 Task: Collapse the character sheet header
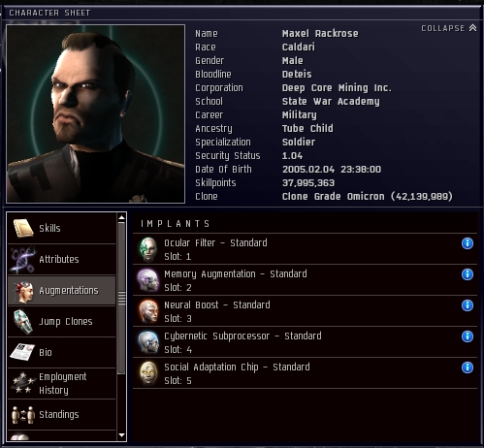pyautogui.click(x=449, y=28)
